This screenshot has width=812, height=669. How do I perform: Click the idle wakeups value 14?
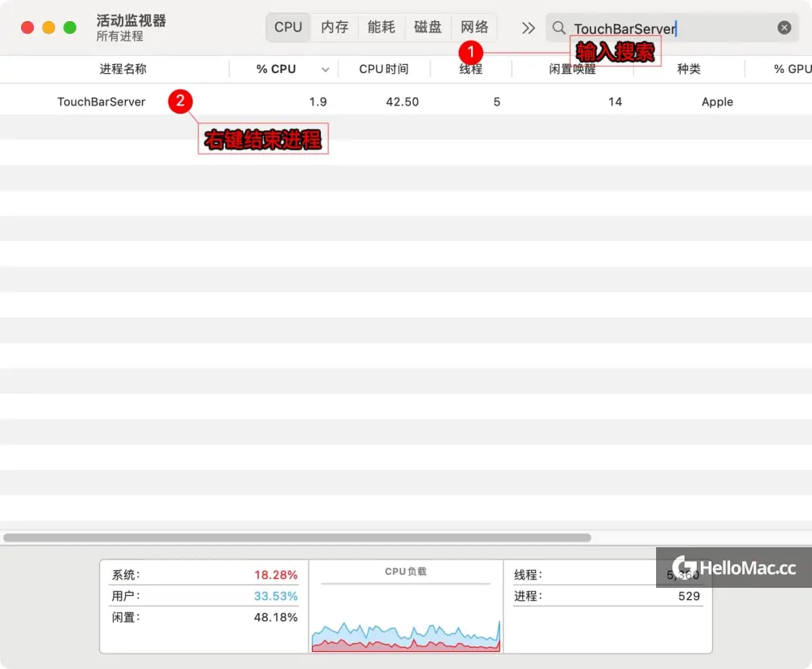point(615,101)
